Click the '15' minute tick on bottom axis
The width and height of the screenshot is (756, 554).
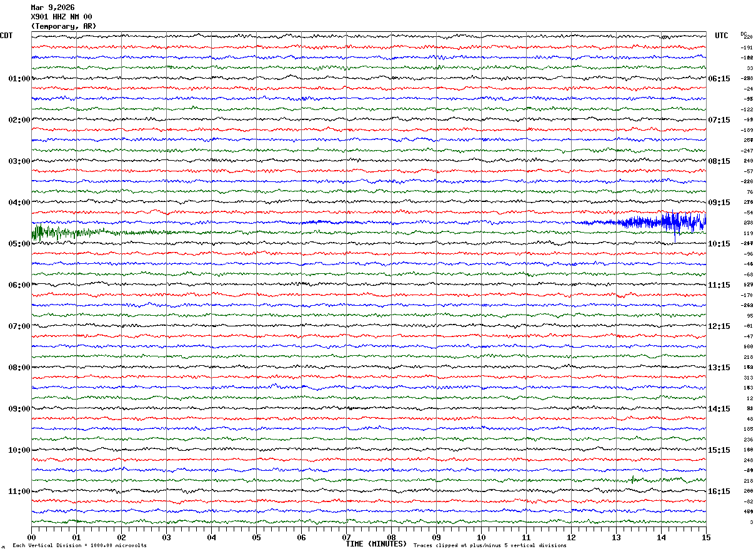pos(706,537)
